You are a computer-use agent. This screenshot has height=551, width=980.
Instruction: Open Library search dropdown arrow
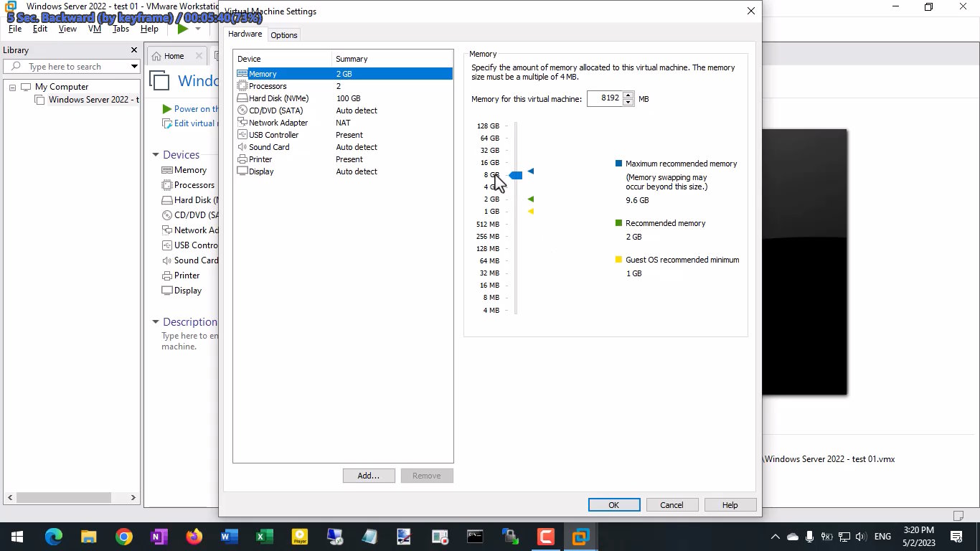(133, 67)
